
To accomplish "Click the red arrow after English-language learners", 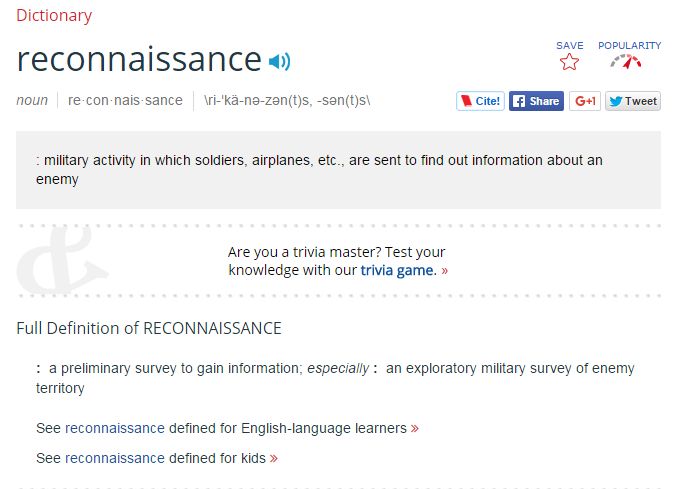I will (x=415, y=428).
